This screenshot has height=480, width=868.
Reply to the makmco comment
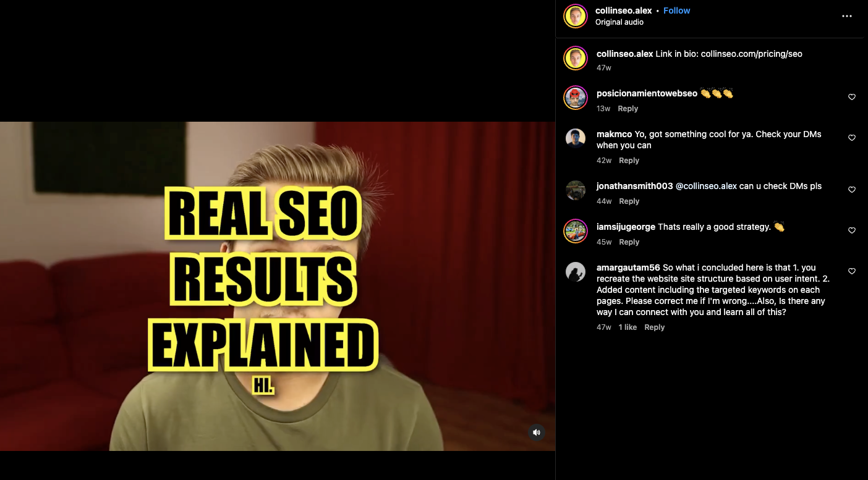(x=629, y=161)
